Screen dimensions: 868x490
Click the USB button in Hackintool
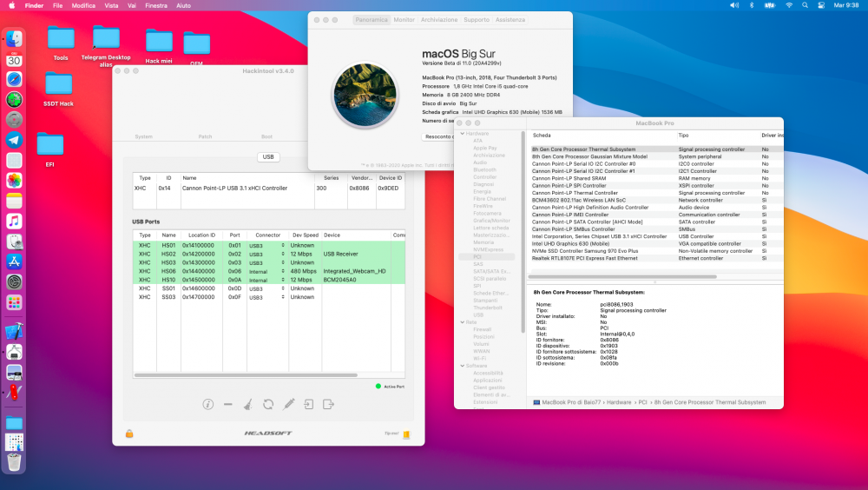coord(268,157)
